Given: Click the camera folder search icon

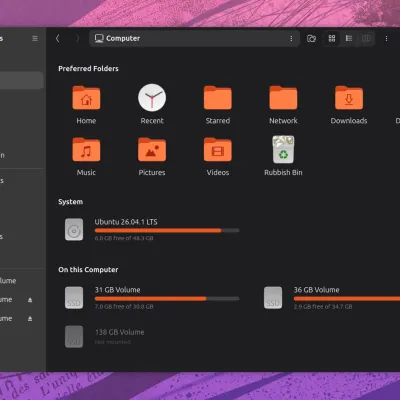Looking at the screenshot, I should [x=311, y=38].
